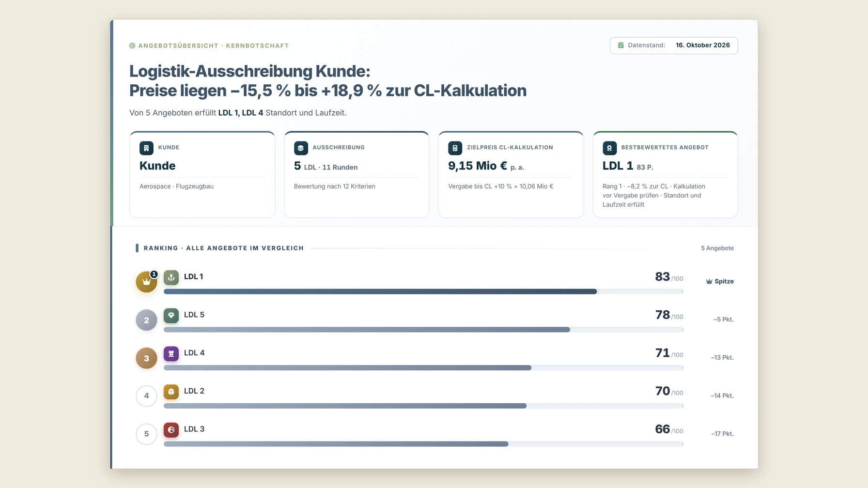Click the gold crown rank badge for LDL 1
The image size is (868, 488).
(146, 282)
